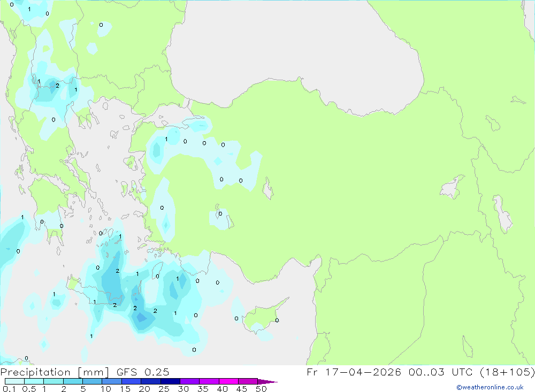This screenshot has width=535, height=392.
Task: Select the 0.5–1 mm legend color box
Action: [x=34, y=381]
